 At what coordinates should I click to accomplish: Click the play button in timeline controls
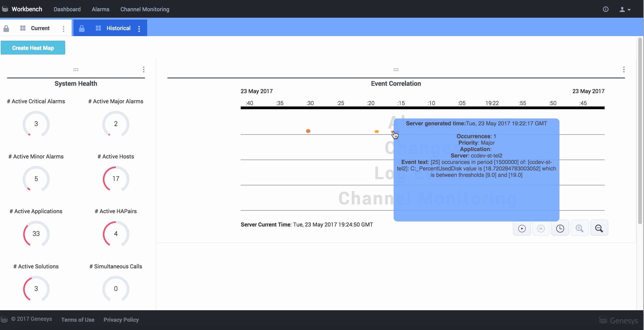522,228
